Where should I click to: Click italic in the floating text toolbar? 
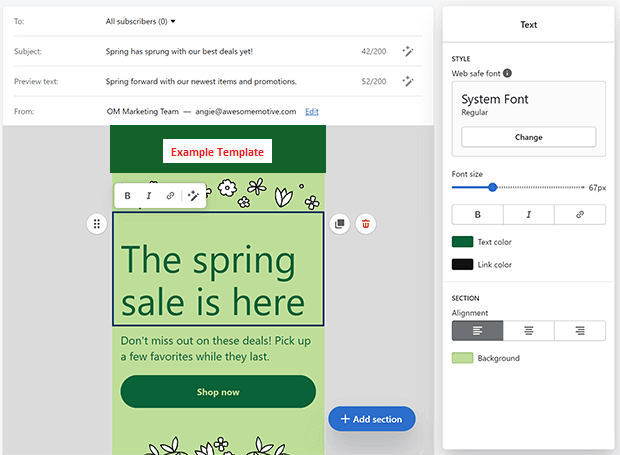(149, 196)
